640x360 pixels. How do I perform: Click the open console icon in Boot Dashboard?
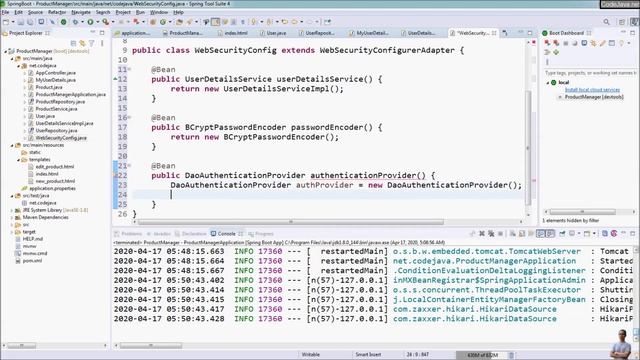pyautogui.click(x=584, y=43)
